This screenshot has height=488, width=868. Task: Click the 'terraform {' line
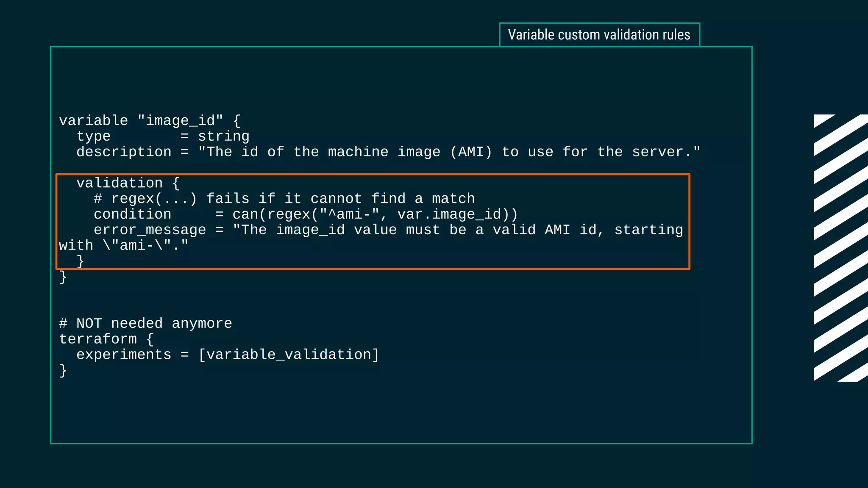tap(106, 339)
